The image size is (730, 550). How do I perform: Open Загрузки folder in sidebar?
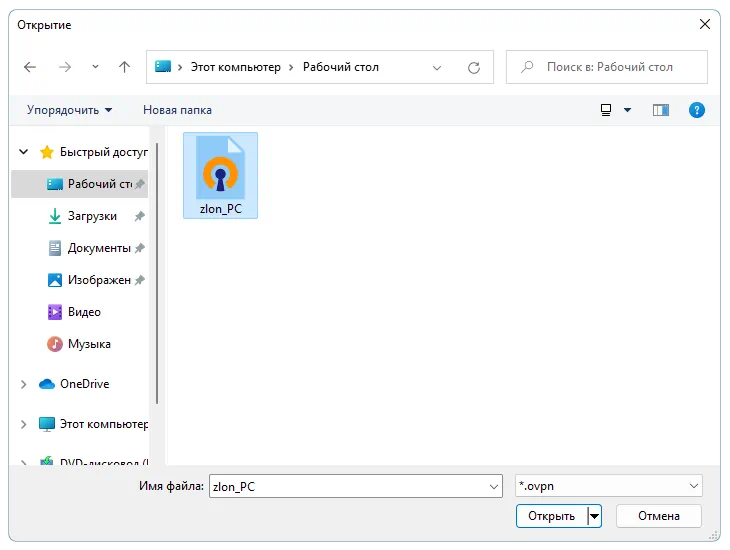[x=91, y=216]
